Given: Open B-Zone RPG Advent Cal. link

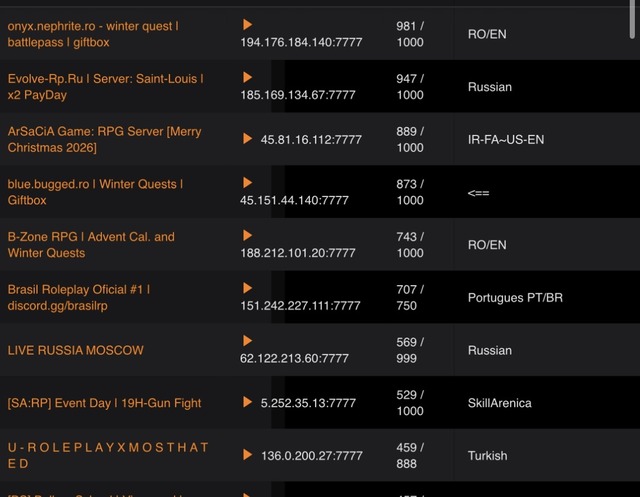Looking at the screenshot, I should 91,245.
